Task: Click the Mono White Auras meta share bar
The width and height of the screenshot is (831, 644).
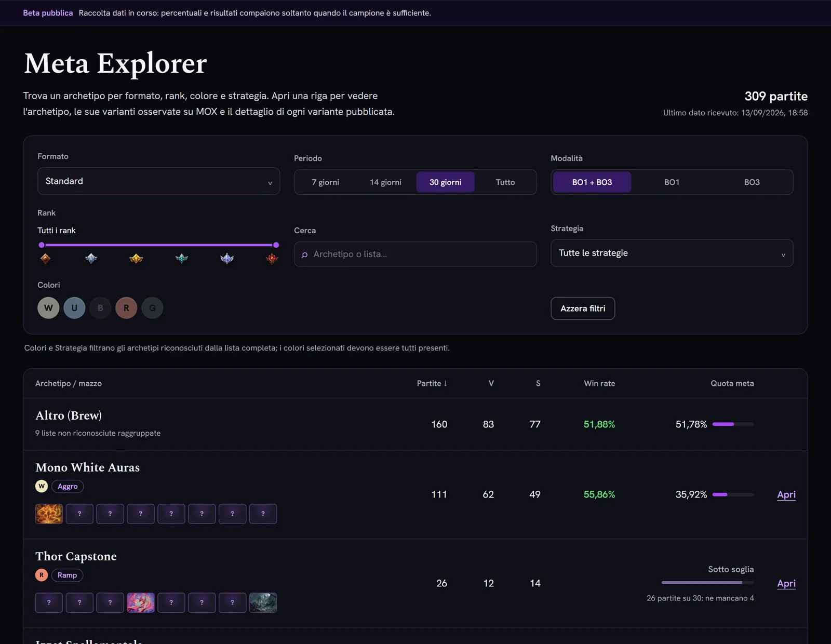Action: [733, 494]
